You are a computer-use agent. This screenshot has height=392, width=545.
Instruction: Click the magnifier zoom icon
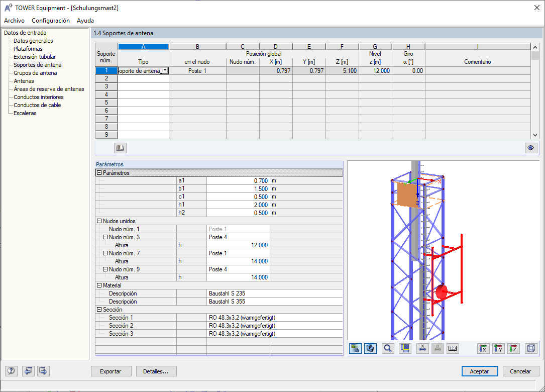(x=388, y=348)
